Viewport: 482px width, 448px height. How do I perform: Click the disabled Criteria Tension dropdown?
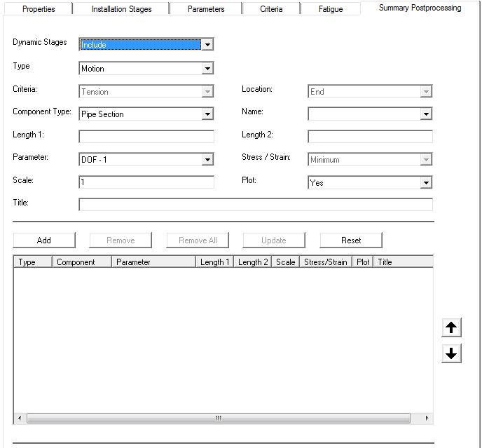coord(146,91)
